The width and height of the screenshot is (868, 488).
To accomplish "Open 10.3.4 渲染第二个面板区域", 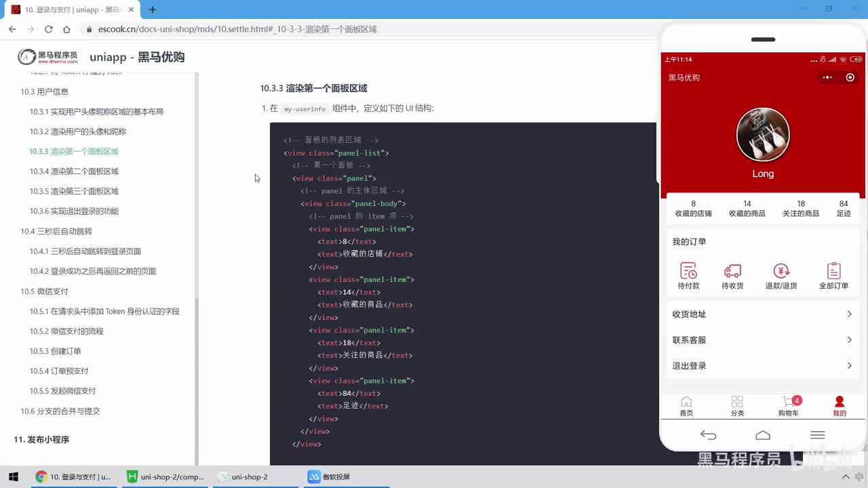I will (x=73, y=171).
